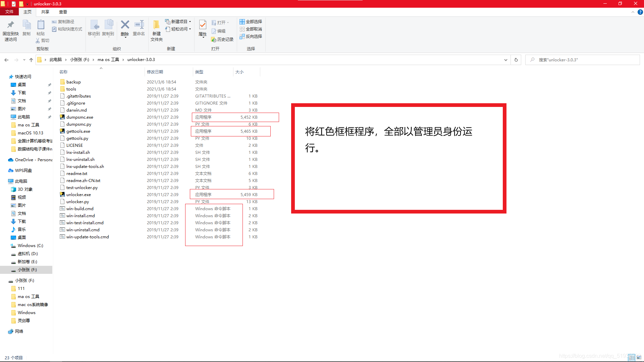Click the Refresh icon in address bar

point(516,60)
